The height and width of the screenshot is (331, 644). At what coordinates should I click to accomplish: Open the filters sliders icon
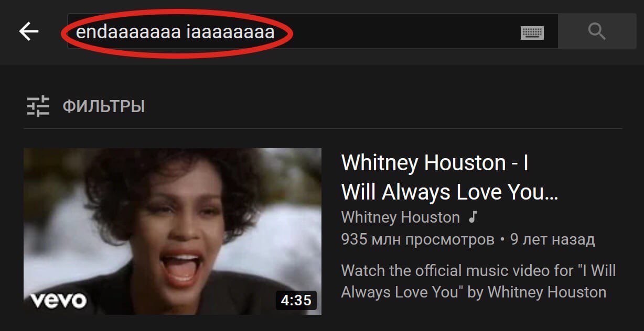click(x=38, y=106)
